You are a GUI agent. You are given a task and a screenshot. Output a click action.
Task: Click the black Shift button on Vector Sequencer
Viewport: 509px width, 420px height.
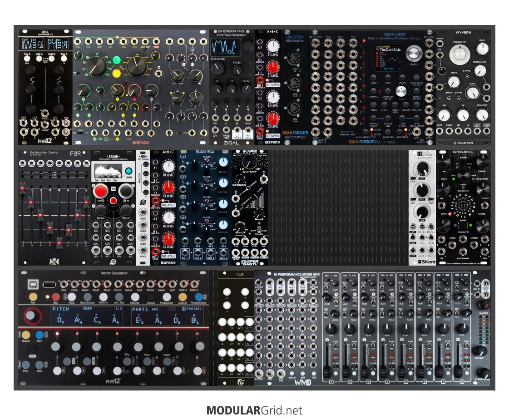32,350
